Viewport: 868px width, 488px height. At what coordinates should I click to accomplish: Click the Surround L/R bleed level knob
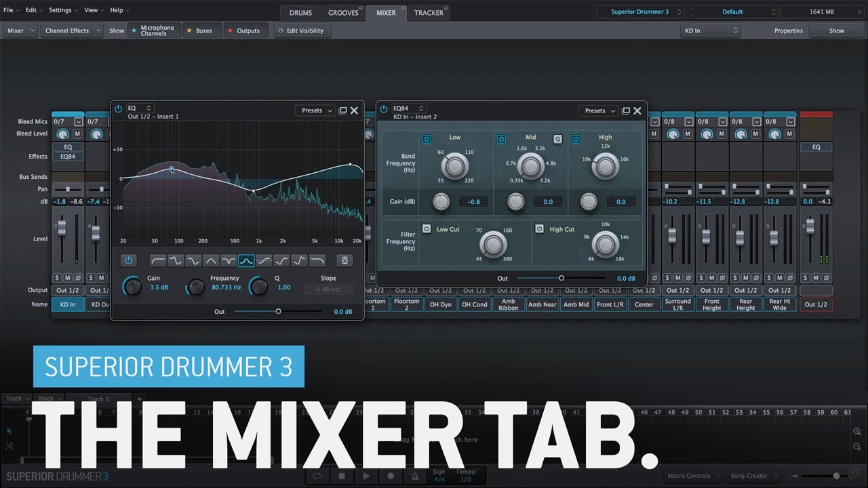[673, 134]
